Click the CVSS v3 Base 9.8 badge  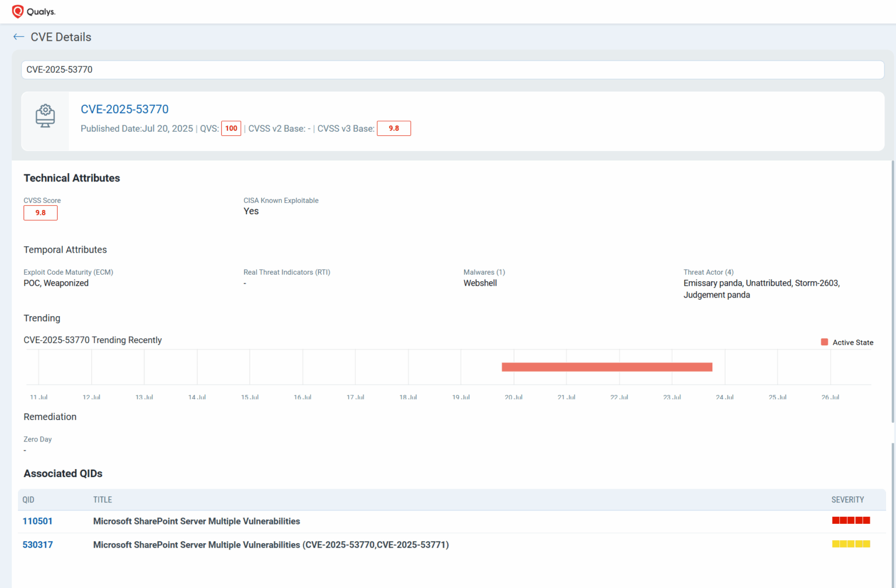click(x=394, y=128)
